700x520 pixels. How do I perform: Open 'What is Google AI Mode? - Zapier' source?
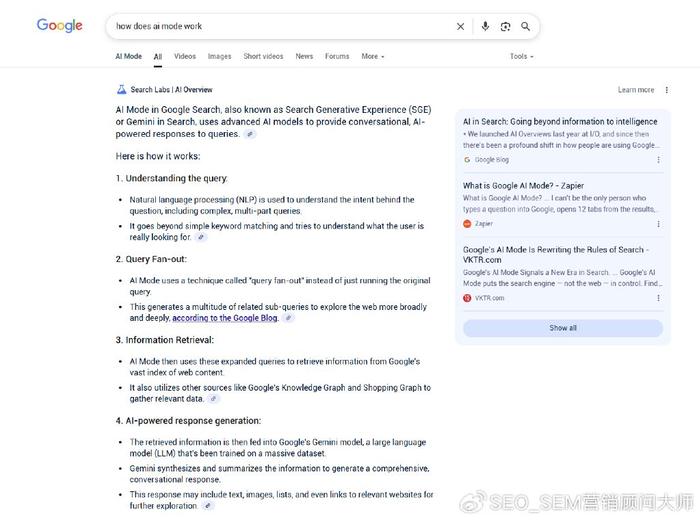click(523, 186)
